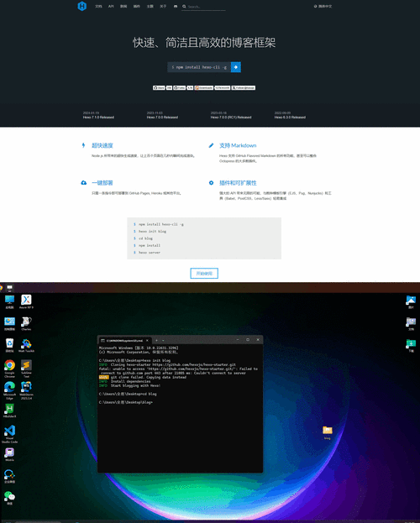Select the Visual Studio Code desktop icon
Viewport: 420px width, 523px height.
click(x=9, y=434)
